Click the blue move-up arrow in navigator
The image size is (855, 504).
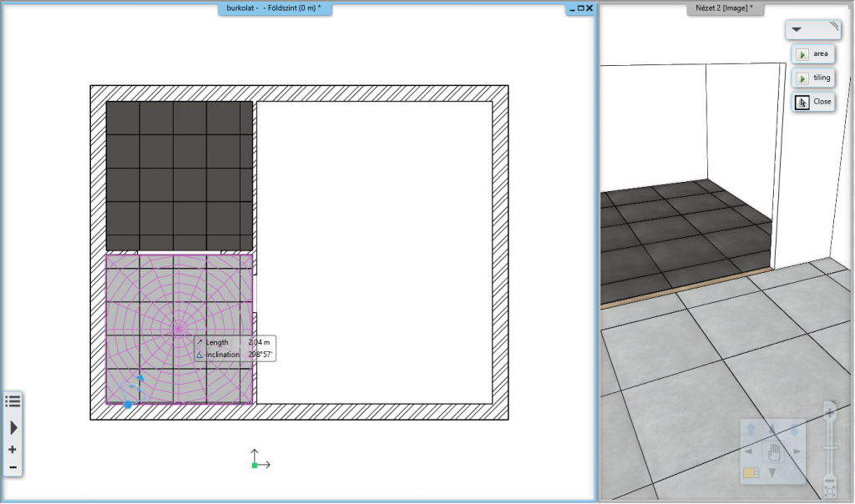pos(751,430)
